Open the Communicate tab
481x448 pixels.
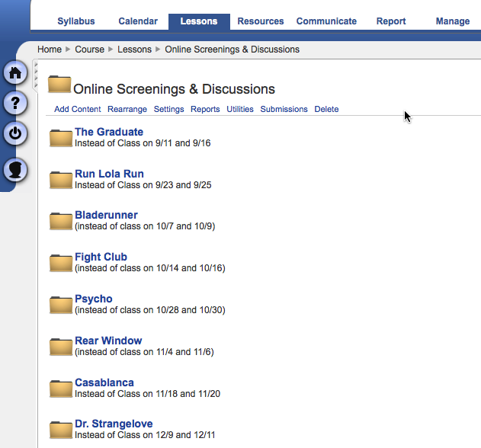point(326,21)
